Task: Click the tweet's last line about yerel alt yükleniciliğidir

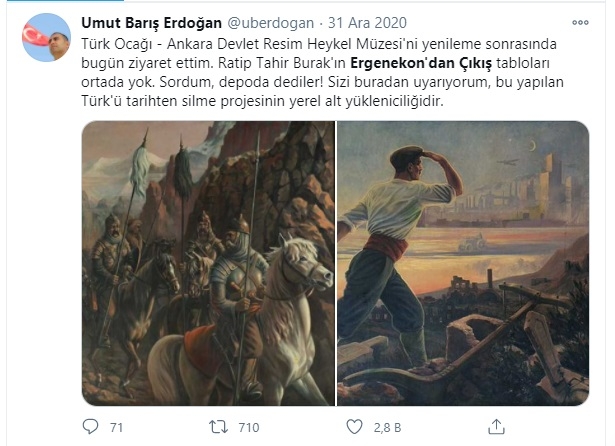Action: tap(262, 101)
